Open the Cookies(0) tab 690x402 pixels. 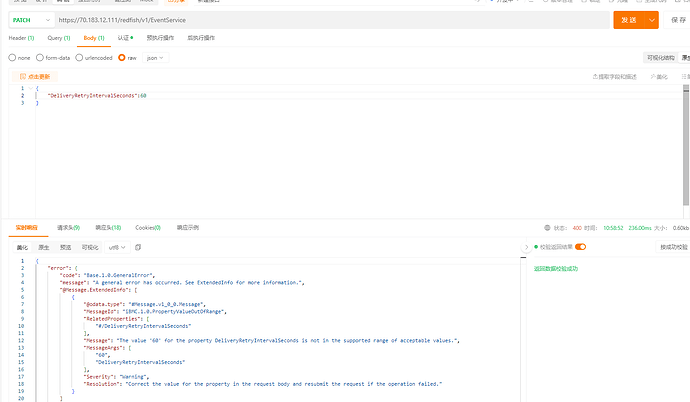click(148, 228)
